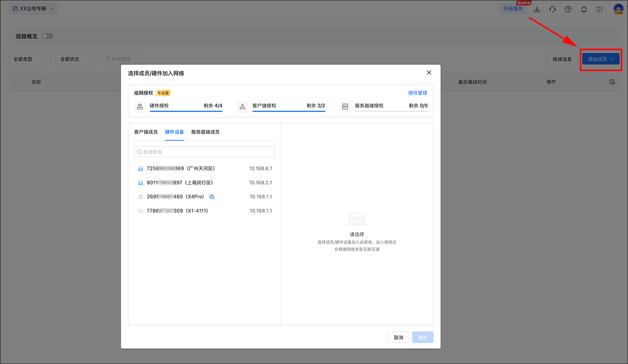Click the download icon in top bar
The height and width of the screenshot is (364, 628).
tap(536, 9)
